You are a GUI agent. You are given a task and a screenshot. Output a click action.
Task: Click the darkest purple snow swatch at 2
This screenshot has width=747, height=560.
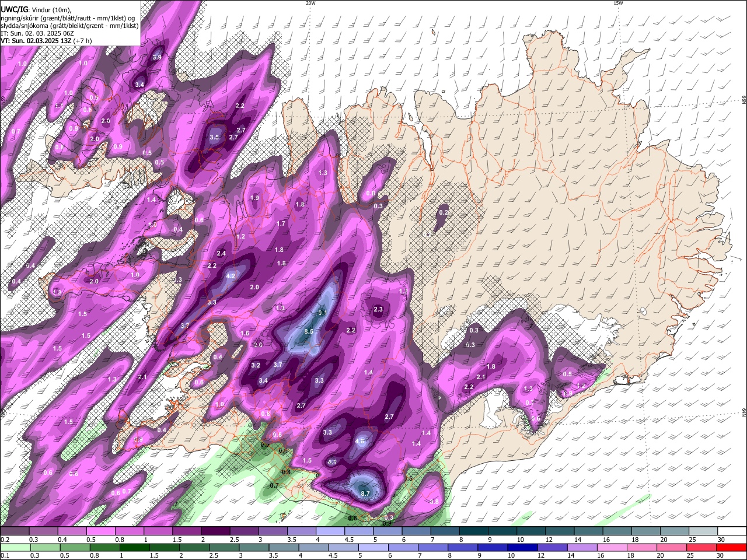click(x=216, y=531)
